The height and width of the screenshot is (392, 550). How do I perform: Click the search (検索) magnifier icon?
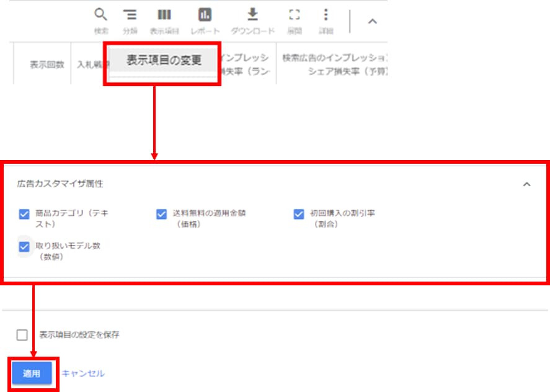101,16
